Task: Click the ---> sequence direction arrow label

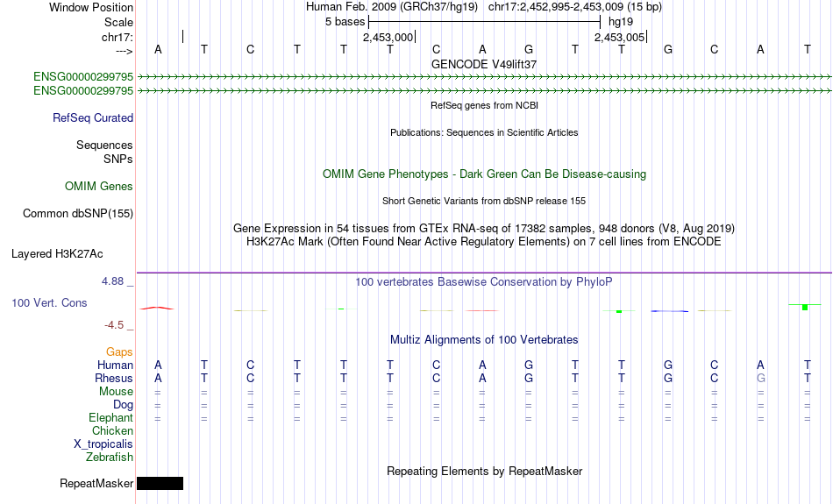Action: [x=124, y=51]
